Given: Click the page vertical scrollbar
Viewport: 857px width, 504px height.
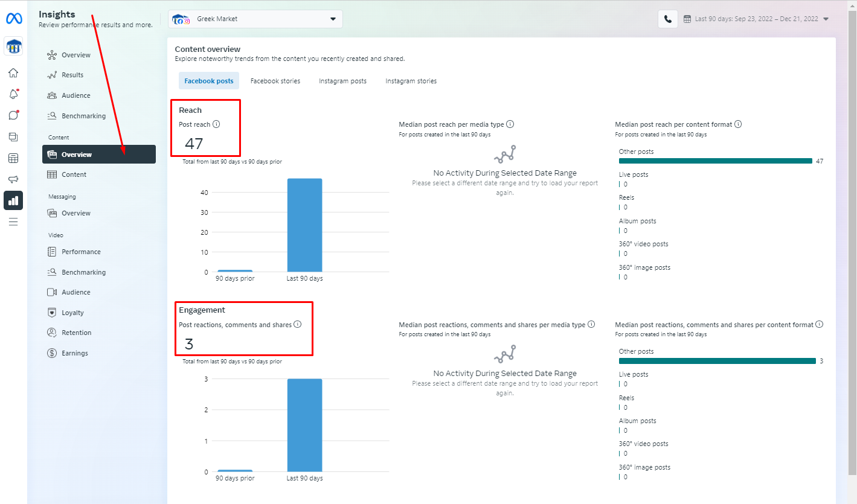Looking at the screenshot, I should pyautogui.click(x=852, y=241).
